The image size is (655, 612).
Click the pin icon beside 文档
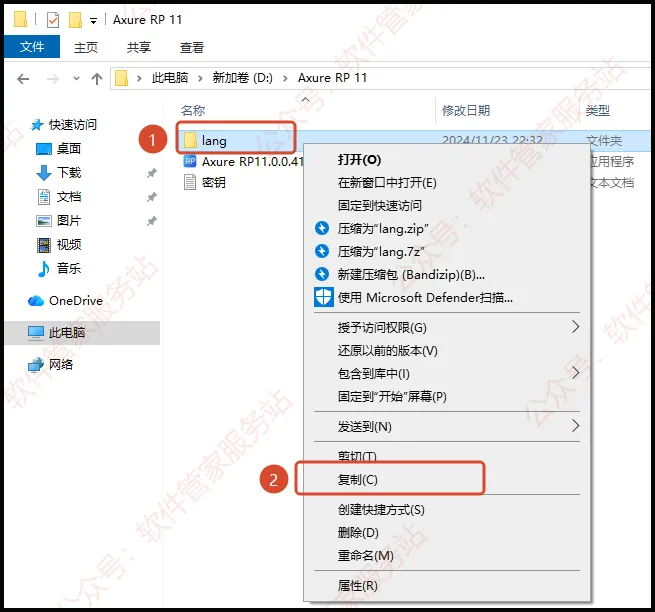pyautogui.click(x=152, y=197)
